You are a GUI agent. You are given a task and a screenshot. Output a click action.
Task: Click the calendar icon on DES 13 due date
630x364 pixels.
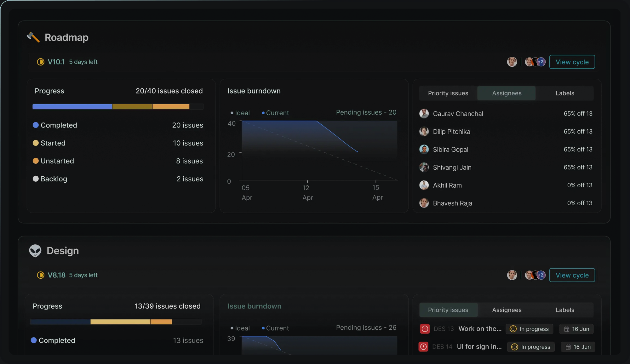pyautogui.click(x=567, y=329)
